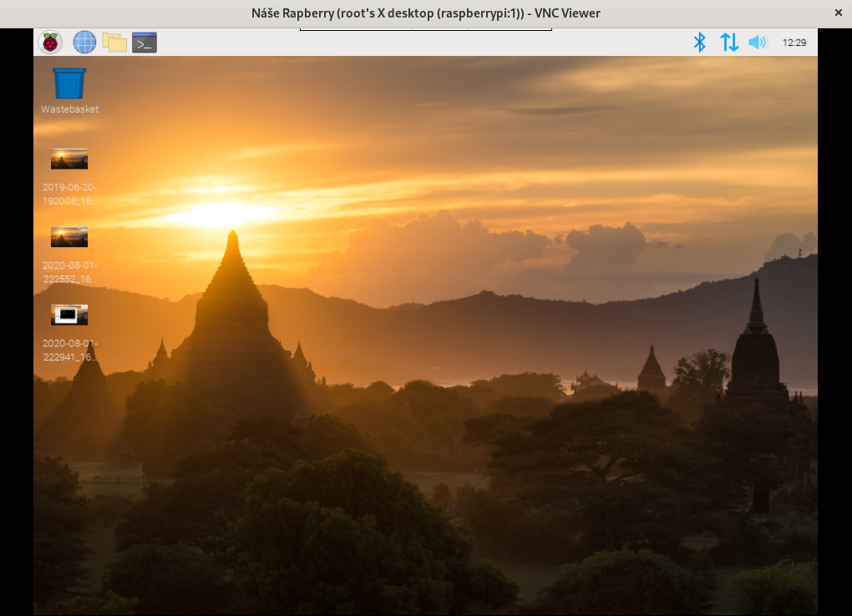Open the Bluetooth tray icon

(x=700, y=43)
